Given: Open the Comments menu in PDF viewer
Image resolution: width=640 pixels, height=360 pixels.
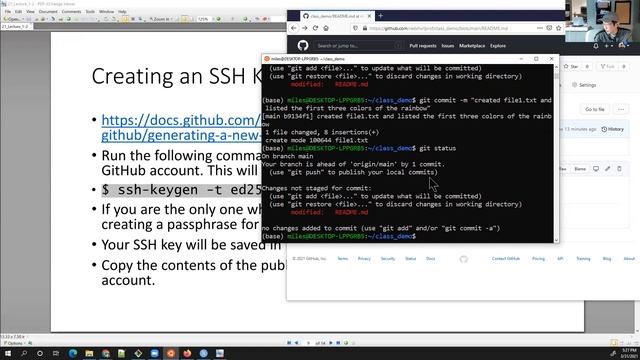Looking at the screenshot, I should point(71,11).
